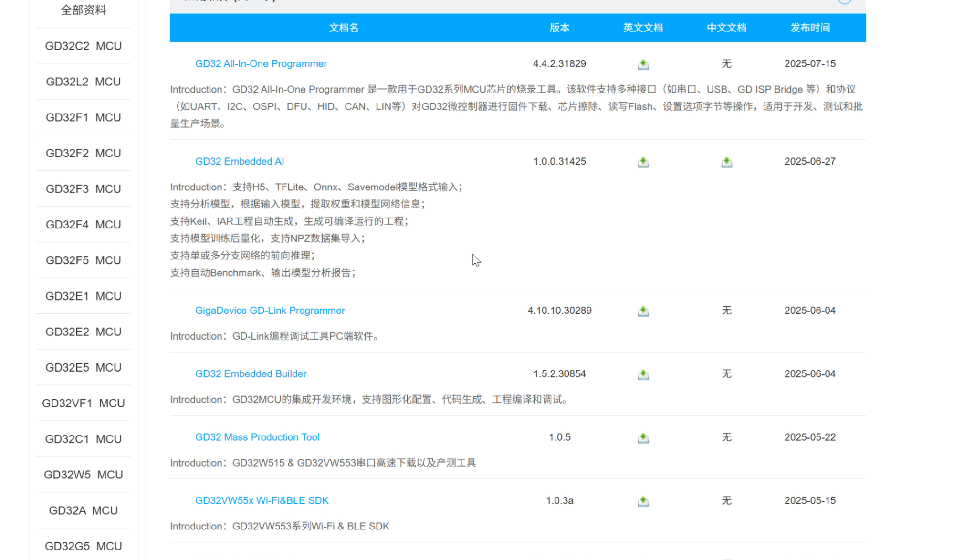Download English doc for GD32 Embedded AI
The image size is (964, 560).
click(x=643, y=162)
